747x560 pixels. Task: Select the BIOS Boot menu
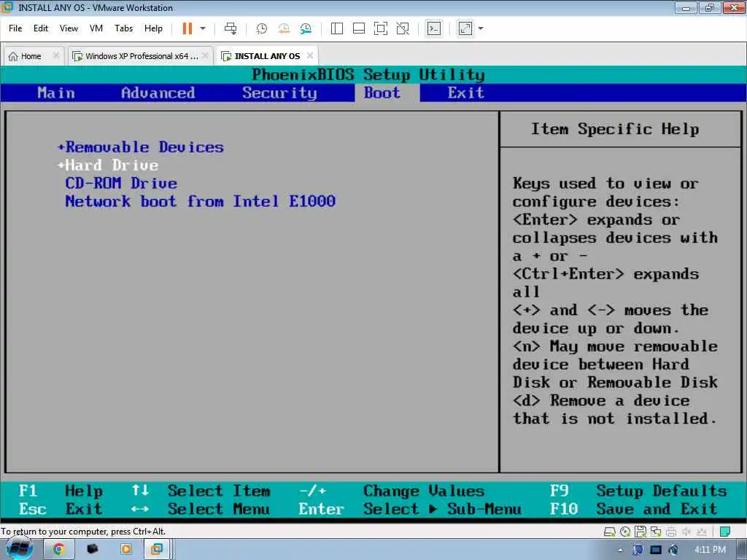coord(382,93)
